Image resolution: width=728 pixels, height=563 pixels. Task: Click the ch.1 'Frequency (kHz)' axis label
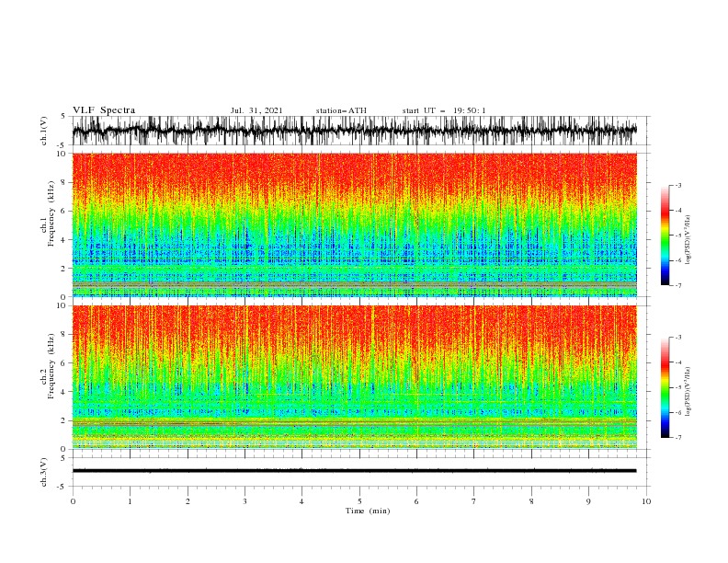[x=51, y=213]
